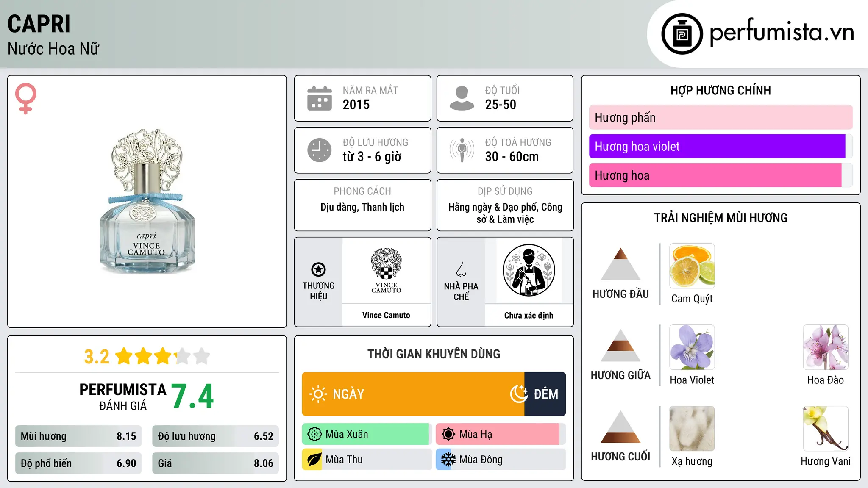The width and height of the screenshot is (868, 488).
Task: Click the star rating icons next to 3.2
Action: click(163, 356)
